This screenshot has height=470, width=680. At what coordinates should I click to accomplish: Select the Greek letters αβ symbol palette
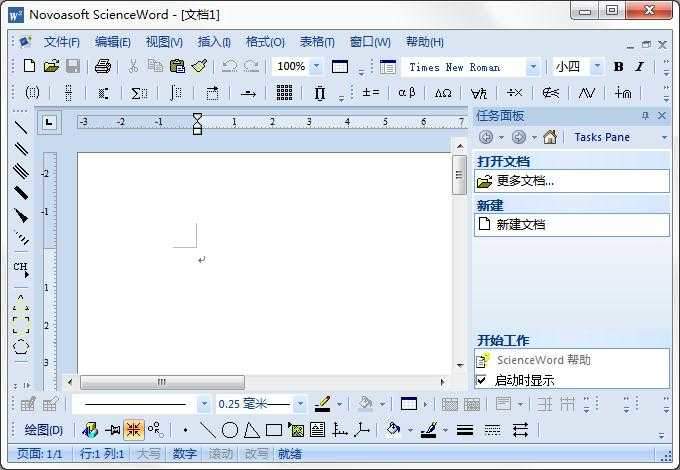coord(406,93)
